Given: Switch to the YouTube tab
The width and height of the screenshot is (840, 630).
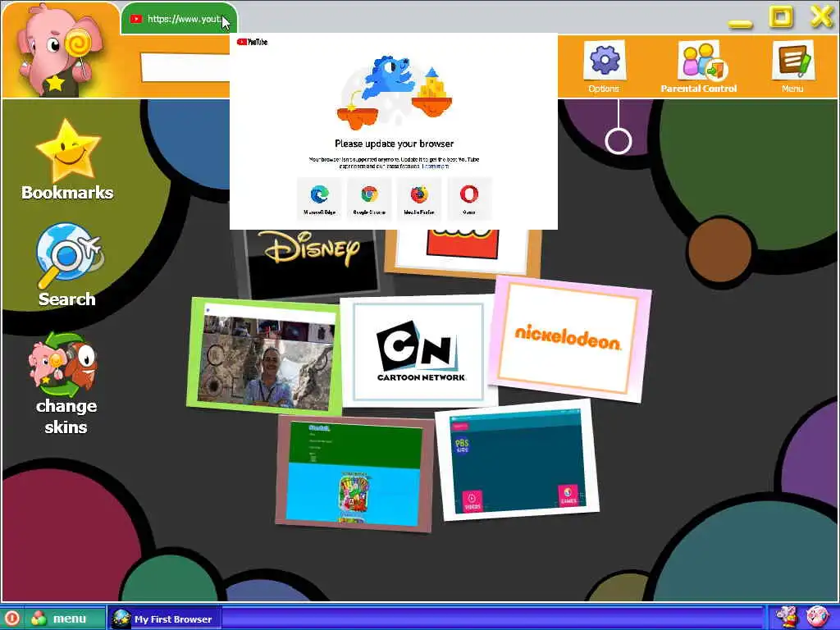Looking at the screenshot, I should coord(178,19).
